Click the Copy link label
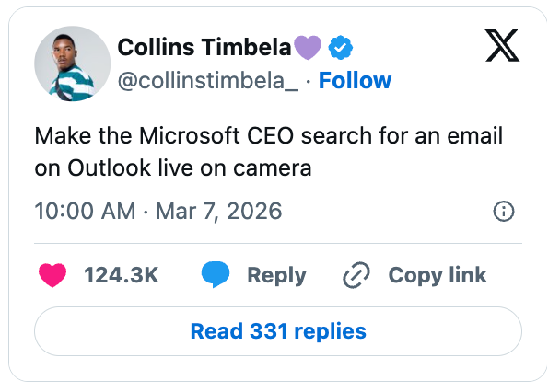The height and width of the screenshot is (392, 560). pos(437,274)
